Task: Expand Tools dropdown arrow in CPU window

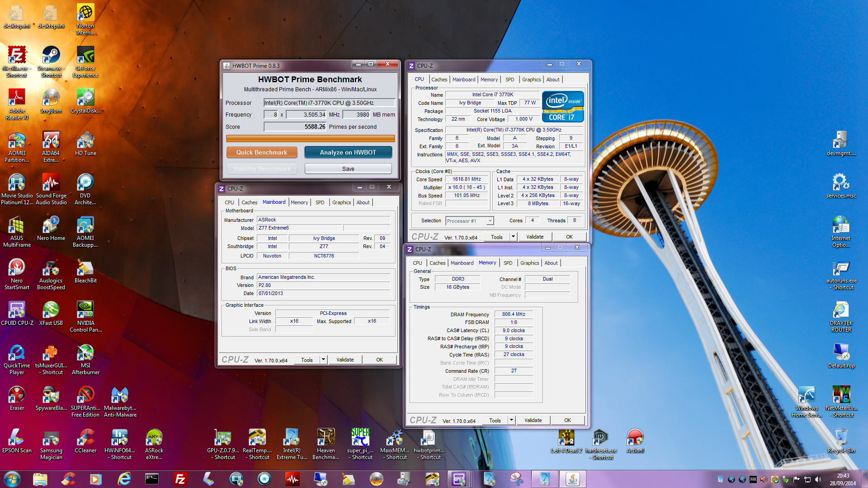Action: 513,237
